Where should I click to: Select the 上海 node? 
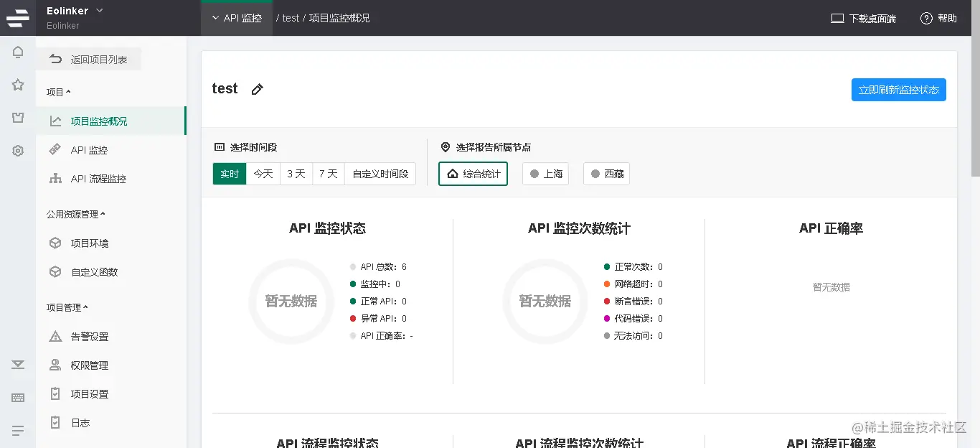pos(545,174)
